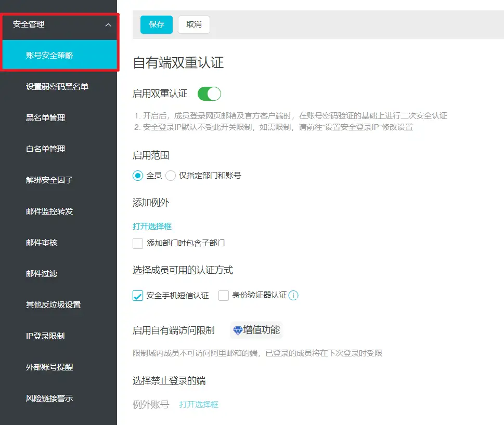Click the diamond 增值功能 badge icon
This screenshot has width=504, height=425.
coord(238,330)
